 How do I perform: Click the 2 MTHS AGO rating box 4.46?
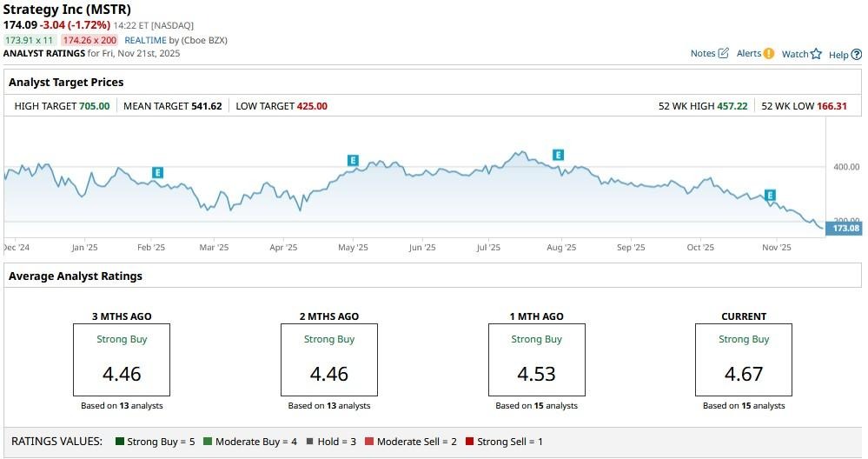[x=329, y=360]
